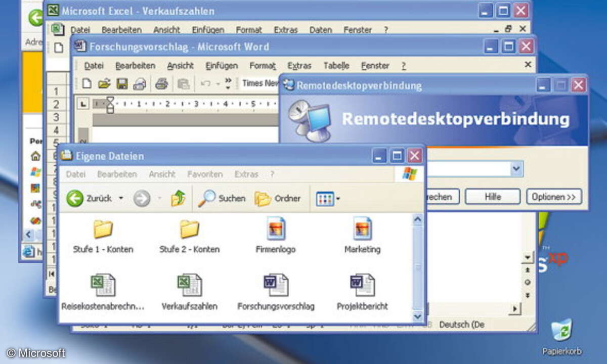Select the Stufe 2 - Konten folder

(190, 237)
